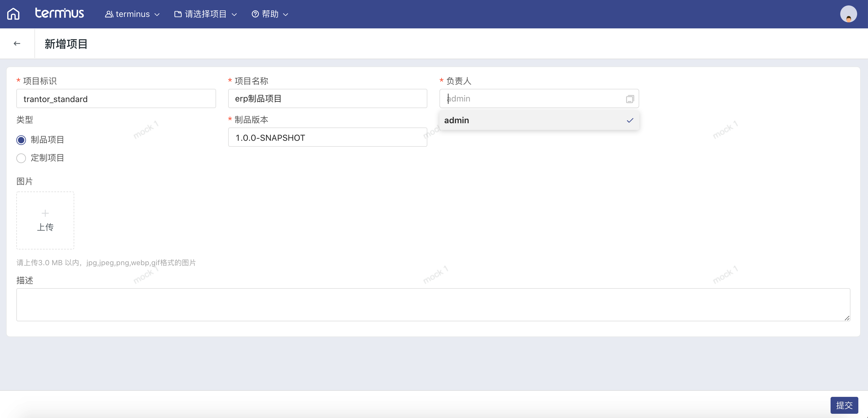Click the 上传 image upload box

point(45,221)
